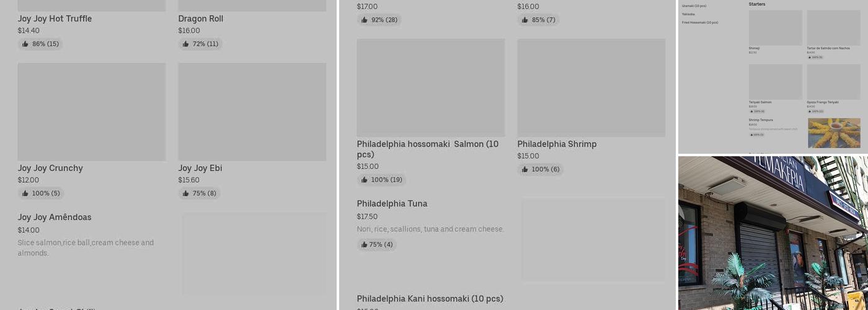Click the thumbs-up icon beside 85% (7)

coord(525,20)
